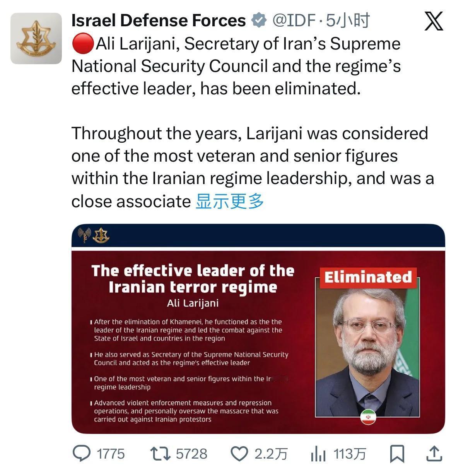Expand the post with 显示更多

coord(230,201)
